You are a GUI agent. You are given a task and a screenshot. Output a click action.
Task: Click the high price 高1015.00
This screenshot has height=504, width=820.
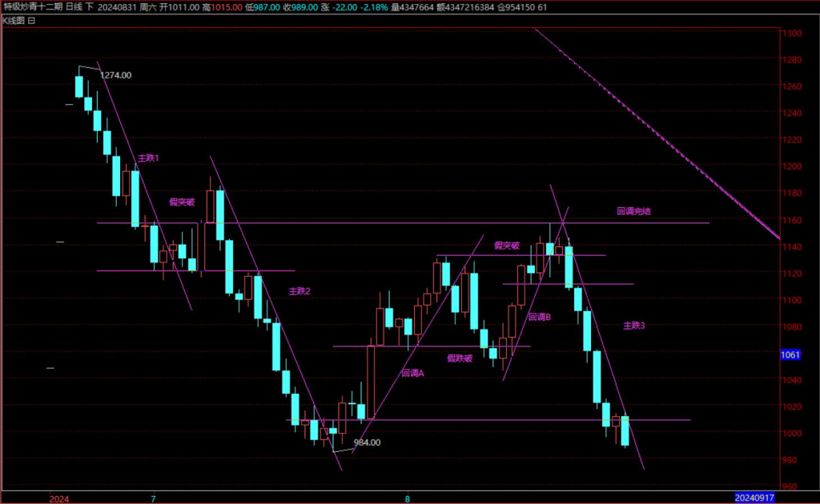[223, 7]
